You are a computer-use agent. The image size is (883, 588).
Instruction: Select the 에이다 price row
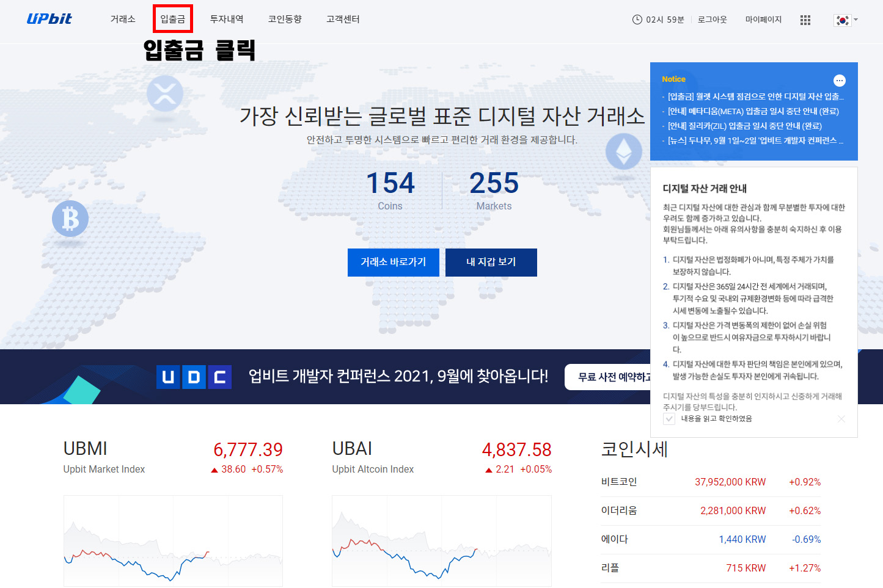pos(711,539)
